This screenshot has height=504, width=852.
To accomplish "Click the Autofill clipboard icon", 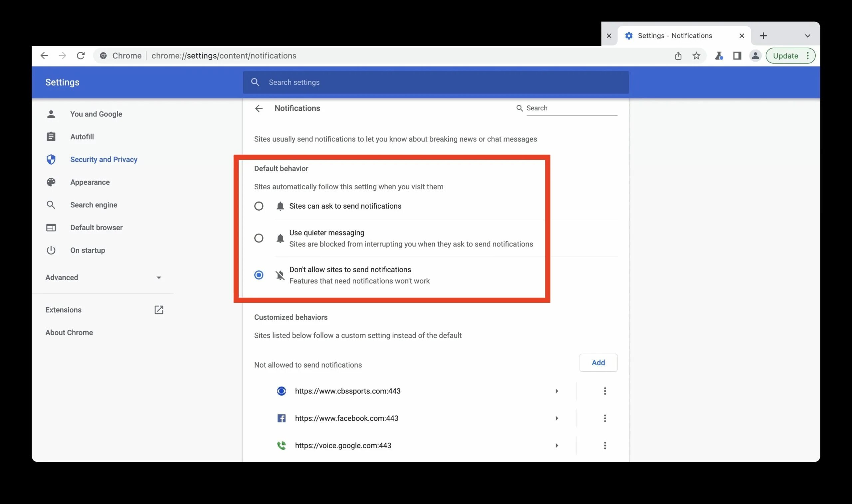I will [51, 137].
